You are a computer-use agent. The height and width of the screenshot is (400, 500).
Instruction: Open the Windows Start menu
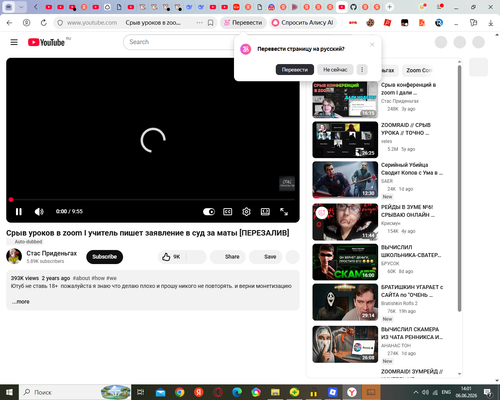coord(9,392)
